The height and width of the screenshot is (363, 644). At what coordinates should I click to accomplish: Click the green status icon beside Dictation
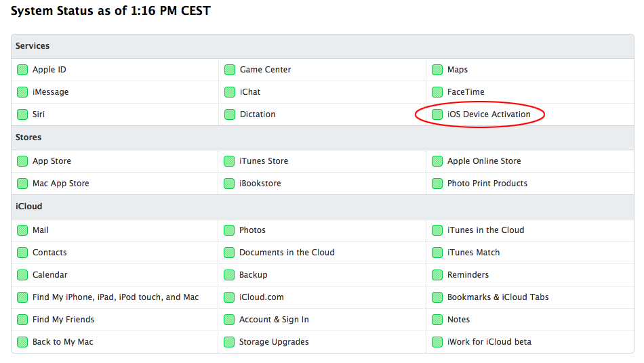[230, 114]
